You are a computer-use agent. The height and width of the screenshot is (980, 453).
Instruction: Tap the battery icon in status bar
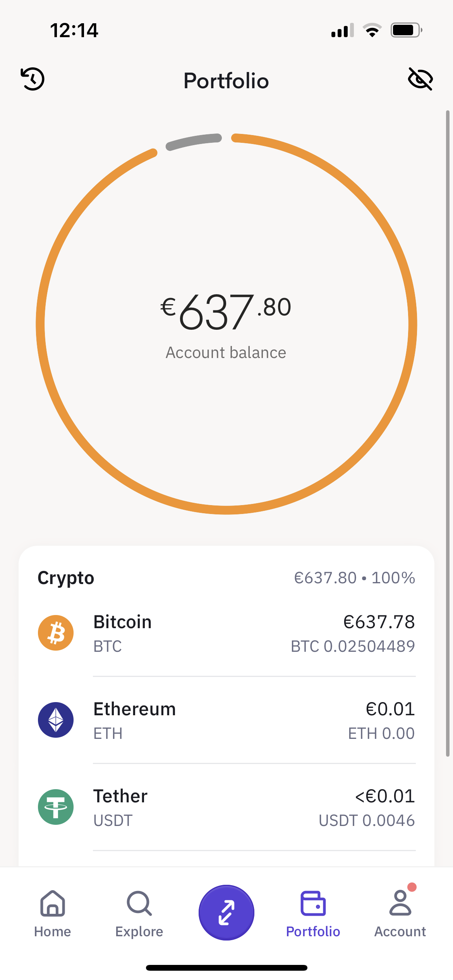406,30
